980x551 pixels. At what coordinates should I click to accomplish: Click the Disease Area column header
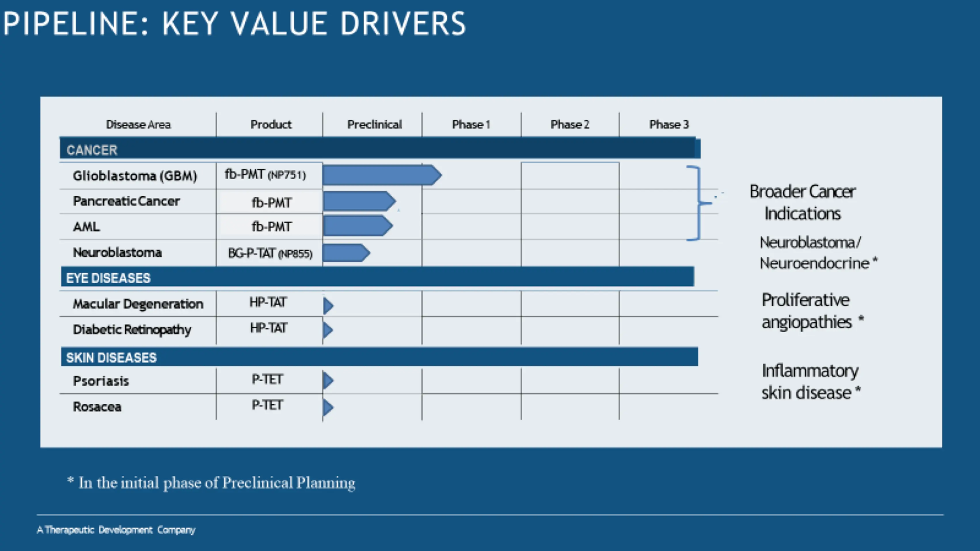pos(138,124)
